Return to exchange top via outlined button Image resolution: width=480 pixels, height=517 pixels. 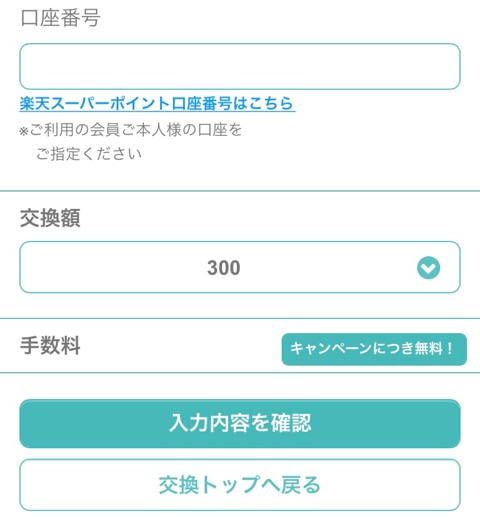240,485
